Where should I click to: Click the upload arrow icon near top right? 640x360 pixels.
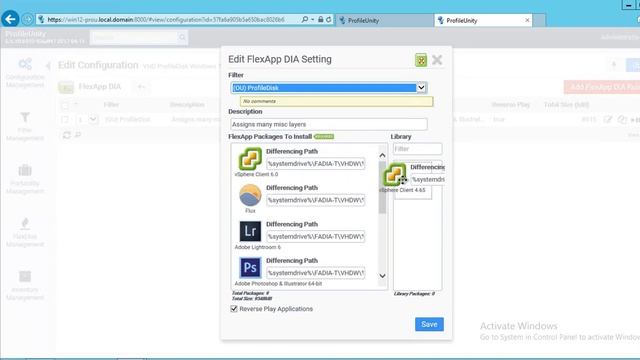613,65
